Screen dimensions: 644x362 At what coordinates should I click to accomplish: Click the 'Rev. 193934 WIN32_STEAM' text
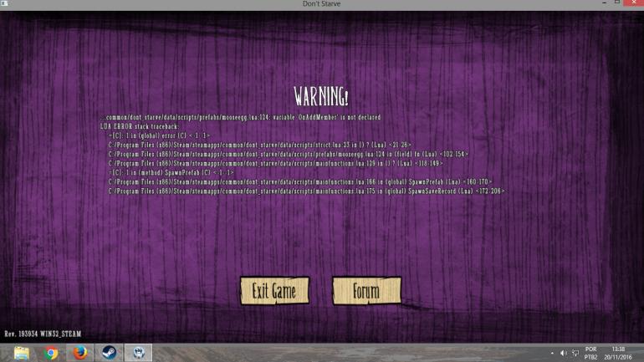coord(43,334)
